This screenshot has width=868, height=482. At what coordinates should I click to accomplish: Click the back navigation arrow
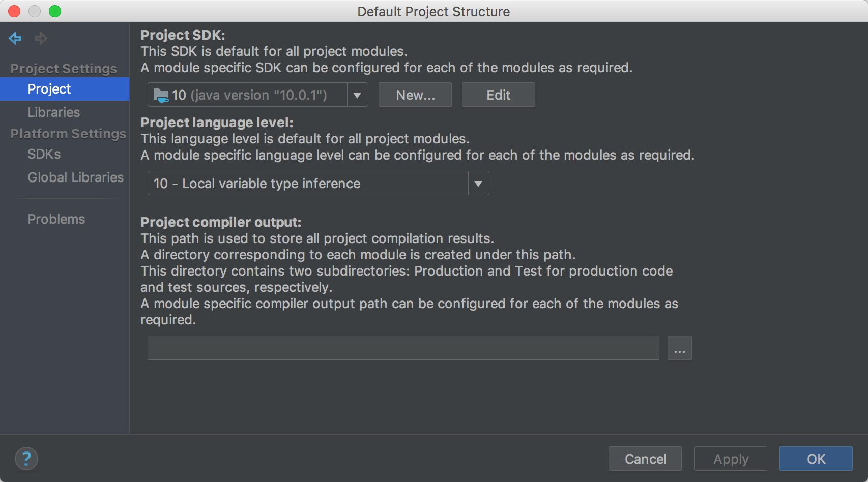(15, 38)
